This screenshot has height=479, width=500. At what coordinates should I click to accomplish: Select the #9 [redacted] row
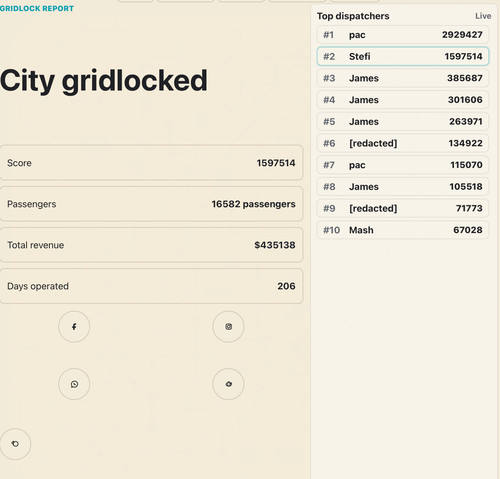pyautogui.click(x=403, y=208)
